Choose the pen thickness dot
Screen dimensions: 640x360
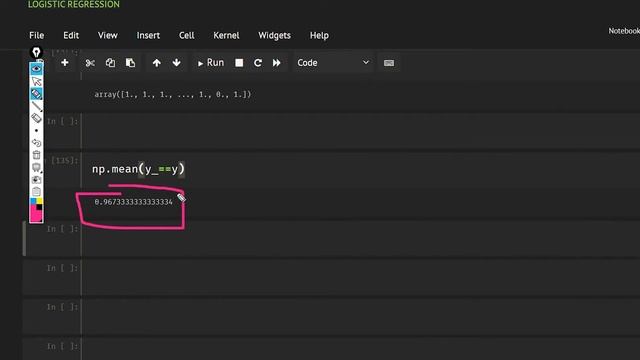[x=36, y=131]
